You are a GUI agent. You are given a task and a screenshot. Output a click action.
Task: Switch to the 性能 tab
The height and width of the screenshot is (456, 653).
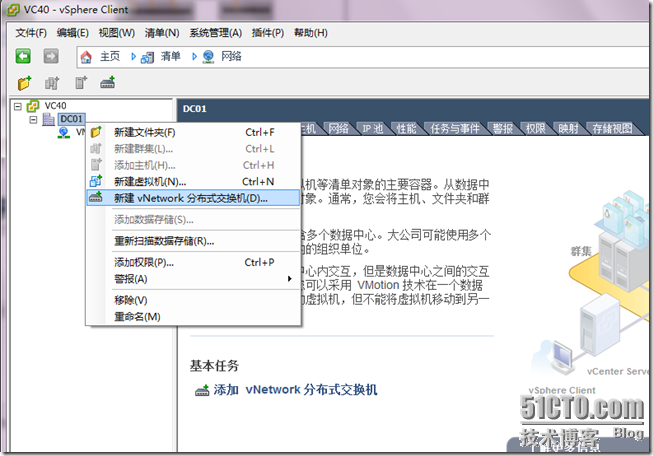coord(406,129)
